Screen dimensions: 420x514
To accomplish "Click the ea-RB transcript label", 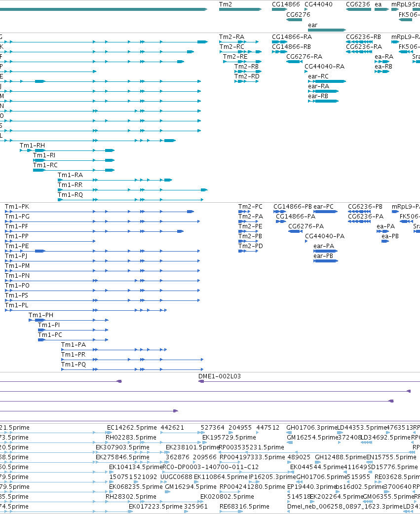I will point(383,66).
